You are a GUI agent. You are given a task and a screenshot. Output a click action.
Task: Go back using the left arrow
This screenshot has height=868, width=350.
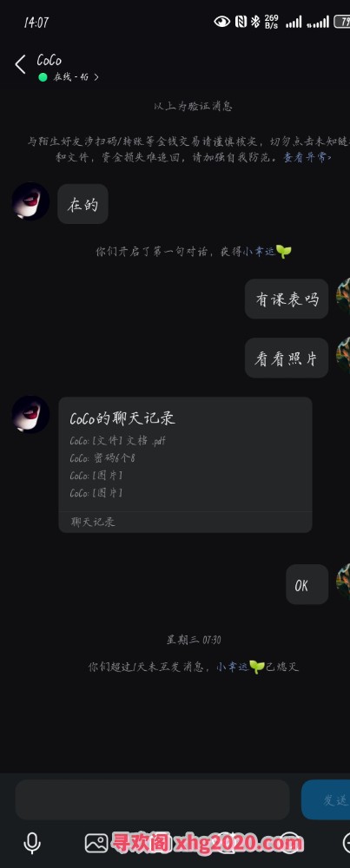[x=21, y=64]
